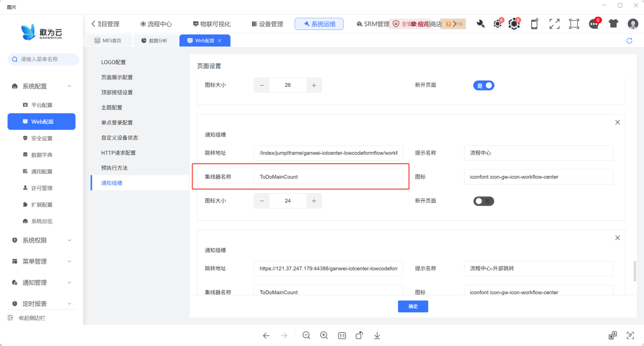Decrease the 图标大小 value of 26
Viewport: 644px width, 346px height.
(x=262, y=85)
